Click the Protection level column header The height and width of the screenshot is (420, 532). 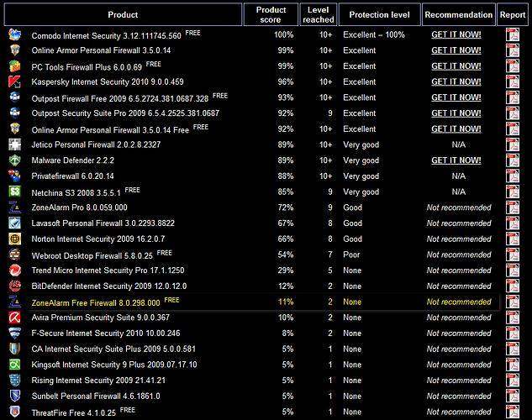coord(379,14)
